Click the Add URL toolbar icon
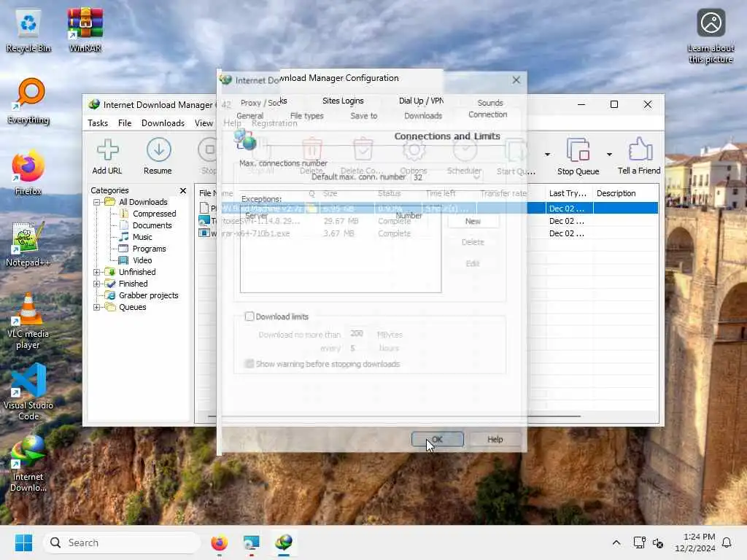Viewport: 747px width, 560px height. coord(107,156)
